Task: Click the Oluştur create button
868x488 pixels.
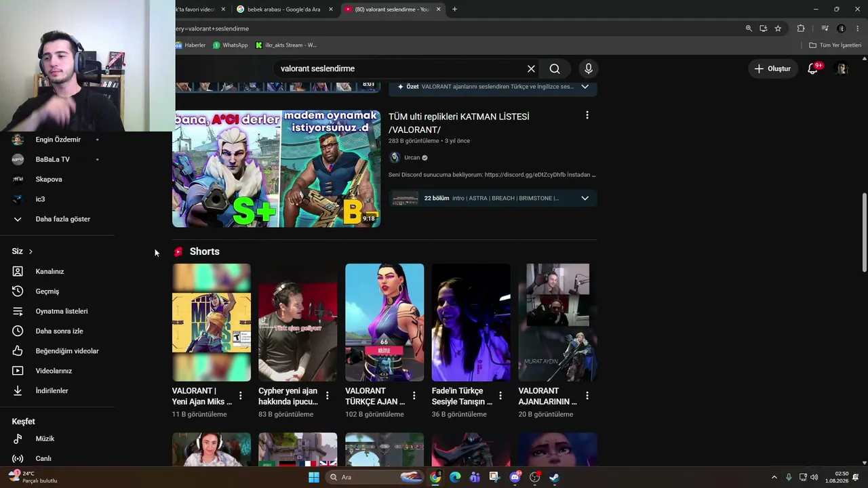Action: coord(772,68)
